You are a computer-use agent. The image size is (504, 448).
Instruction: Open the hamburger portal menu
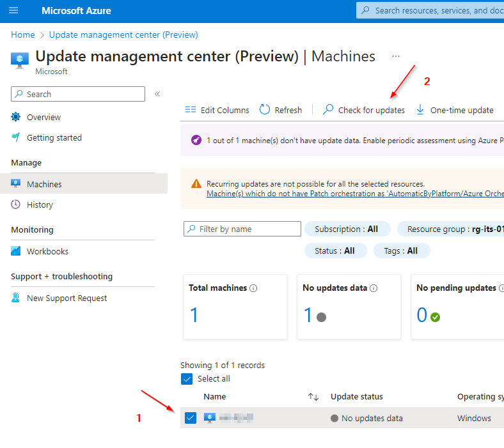(13, 11)
